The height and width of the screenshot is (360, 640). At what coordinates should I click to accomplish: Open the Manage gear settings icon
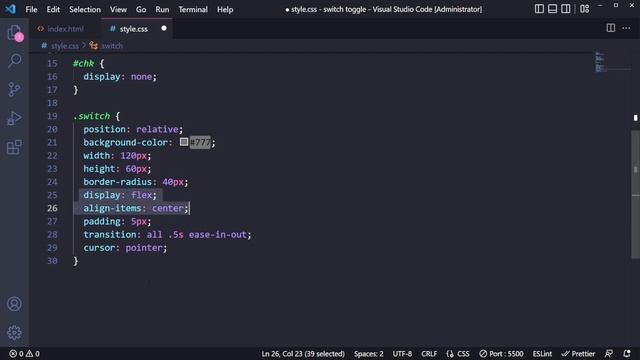point(14,333)
